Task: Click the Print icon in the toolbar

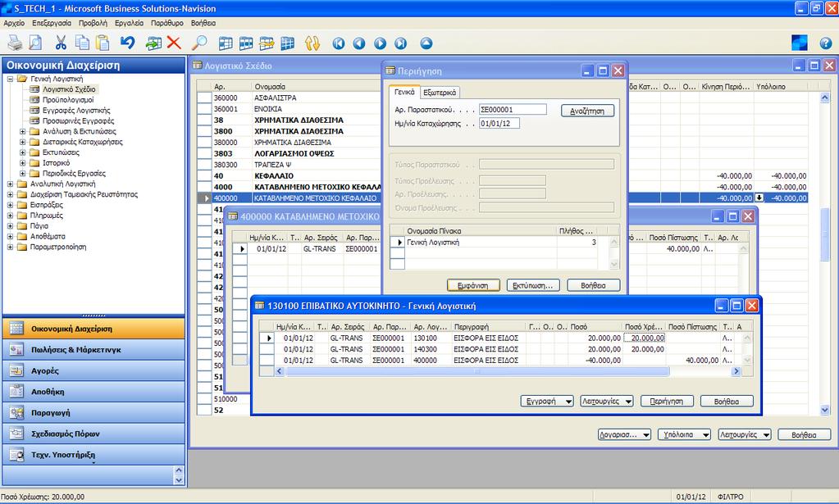Action: [15, 43]
